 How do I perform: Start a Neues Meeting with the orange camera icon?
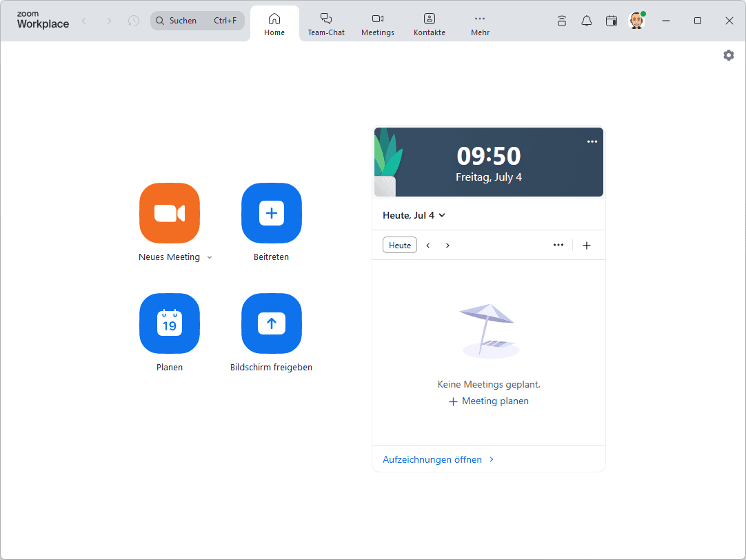click(x=170, y=213)
